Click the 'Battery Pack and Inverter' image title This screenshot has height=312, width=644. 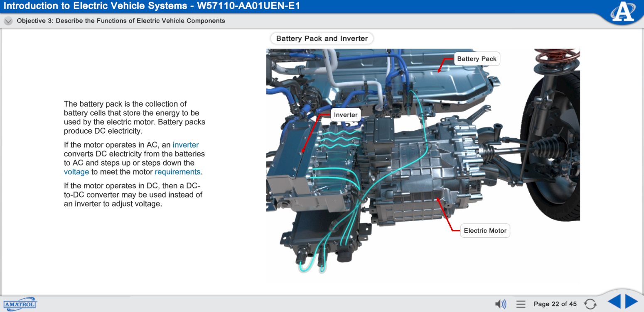[x=322, y=39]
